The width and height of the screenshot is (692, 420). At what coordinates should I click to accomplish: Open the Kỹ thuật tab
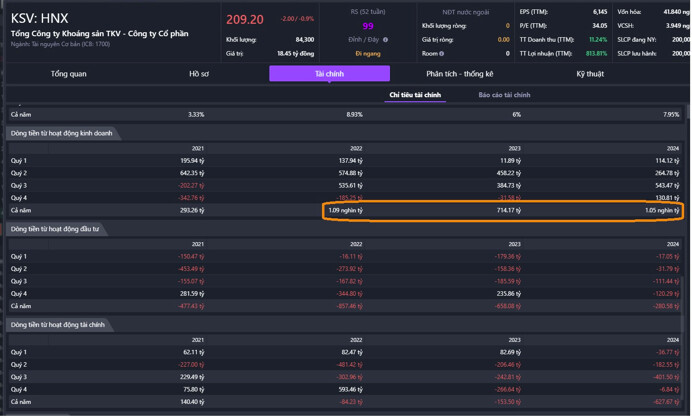[x=590, y=74]
